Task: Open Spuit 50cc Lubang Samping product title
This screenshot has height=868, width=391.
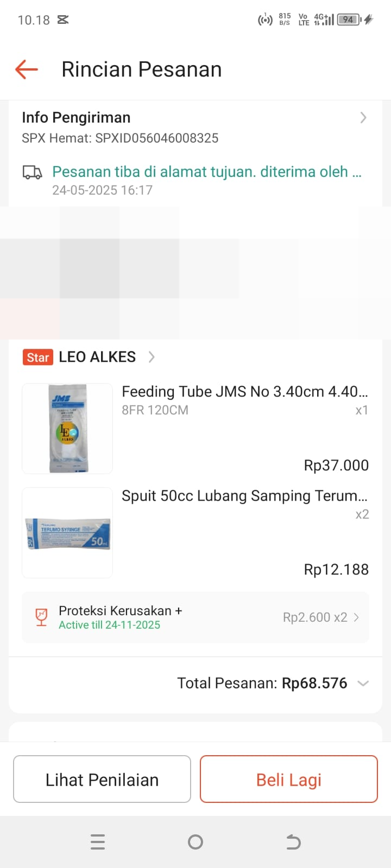Action: [x=244, y=496]
